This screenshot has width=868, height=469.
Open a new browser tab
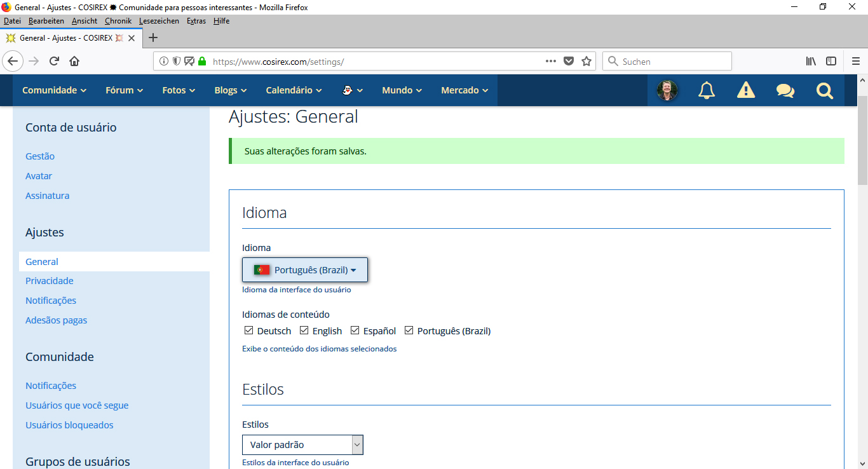[x=153, y=37]
